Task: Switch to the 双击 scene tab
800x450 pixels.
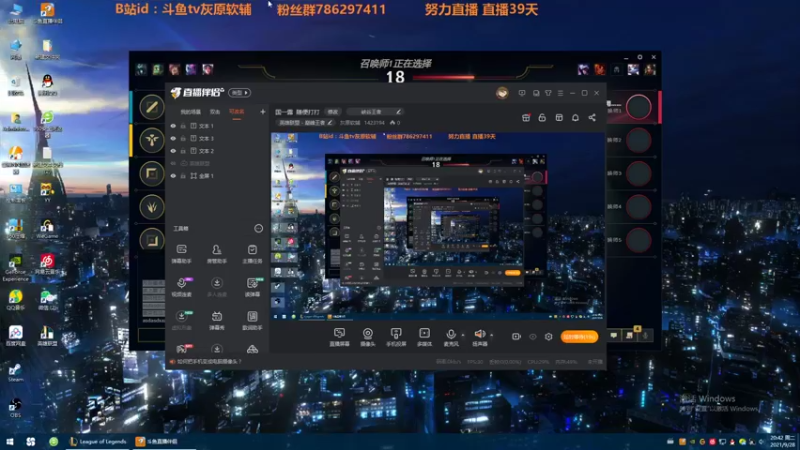Action: click(x=215, y=112)
